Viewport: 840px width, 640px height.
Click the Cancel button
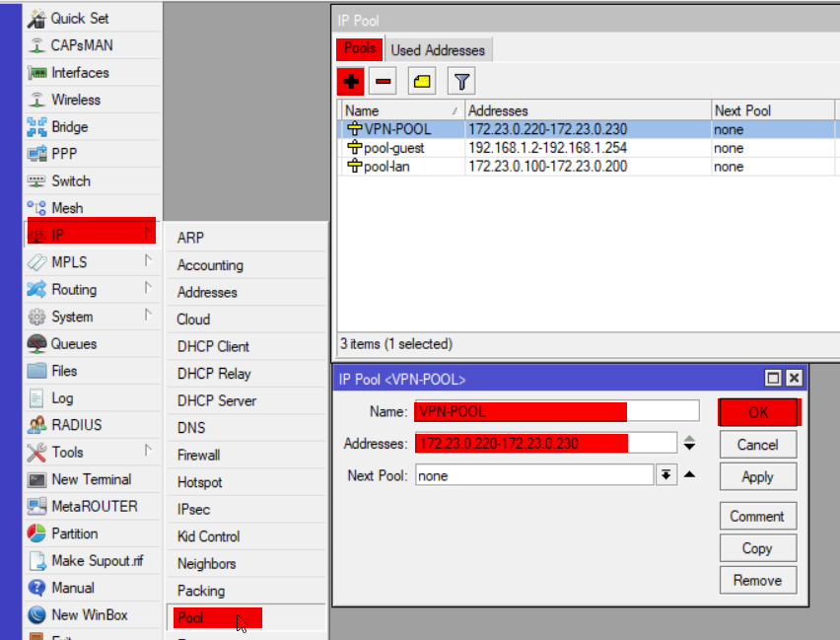757,445
